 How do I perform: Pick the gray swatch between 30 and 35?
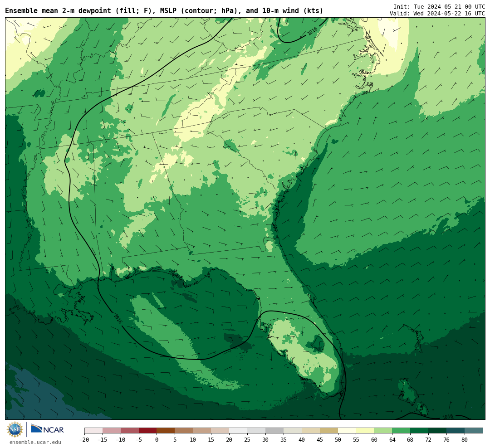(x=274, y=431)
